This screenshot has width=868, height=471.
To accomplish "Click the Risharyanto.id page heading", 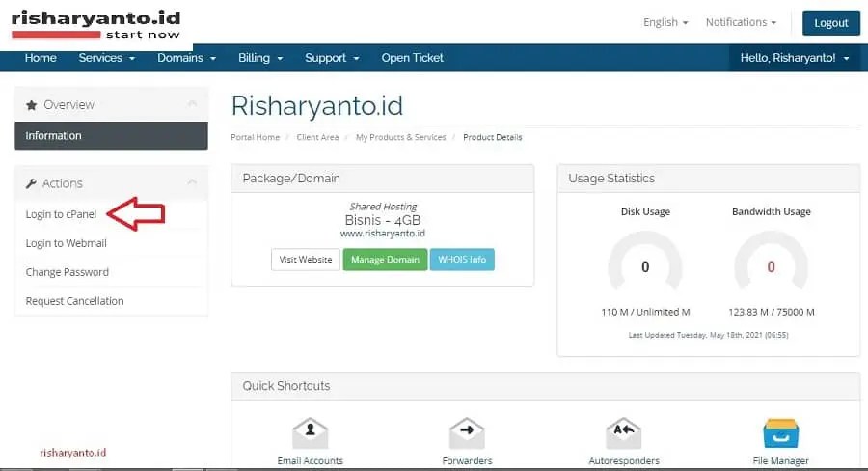I will coord(316,106).
